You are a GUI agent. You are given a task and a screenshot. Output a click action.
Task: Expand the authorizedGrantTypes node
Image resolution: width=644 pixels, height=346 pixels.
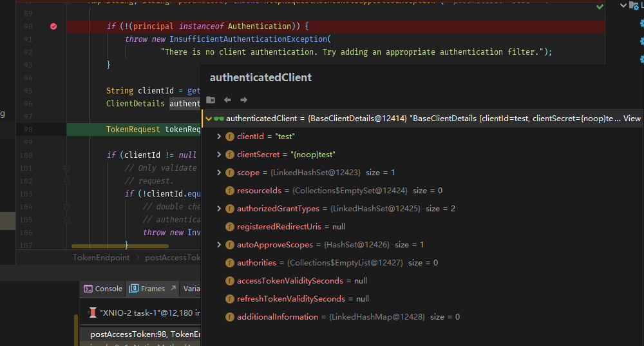pyautogui.click(x=220, y=209)
